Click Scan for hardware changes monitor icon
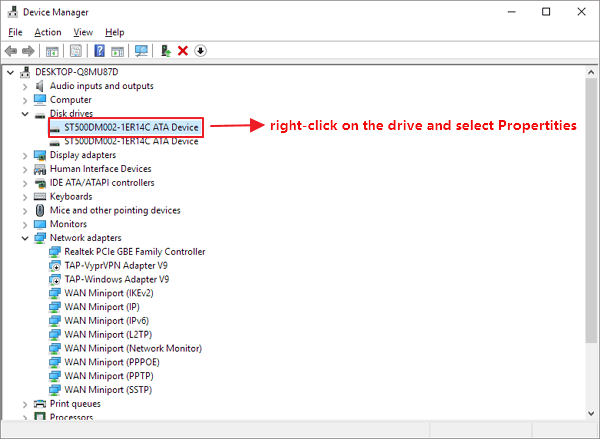 point(141,51)
